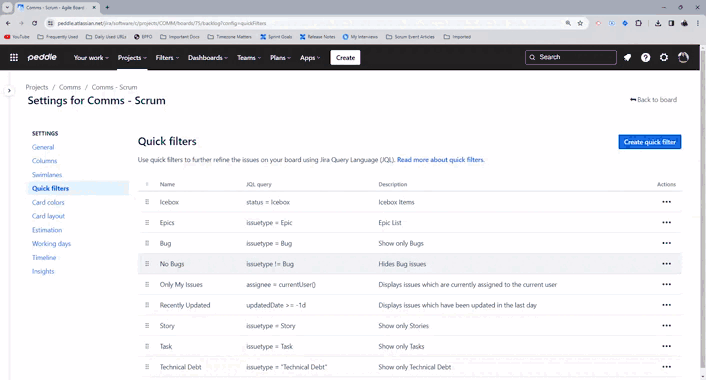706x380 pixels.
Task: Open Insights settings
Action: tap(43, 271)
